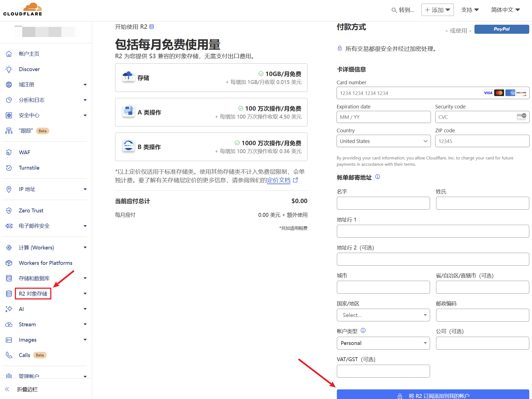Collapse the sidebar via 折叠边栏 icon

pyautogui.click(x=7, y=389)
